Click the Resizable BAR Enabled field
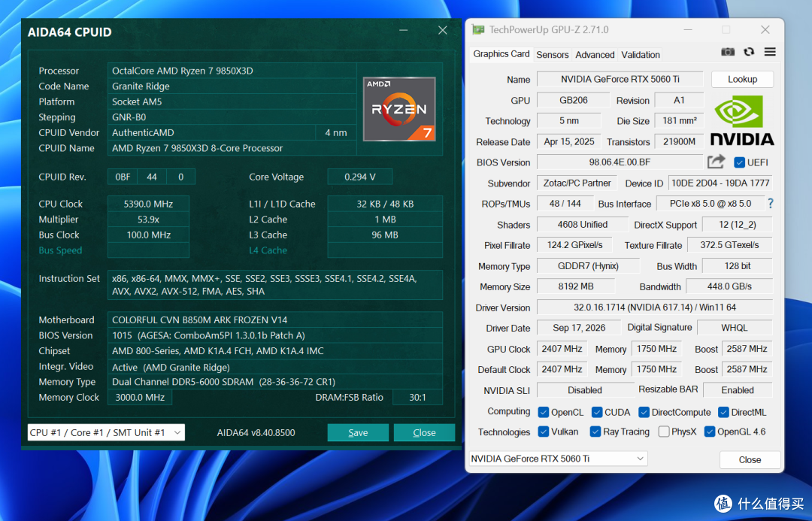 (738, 390)
